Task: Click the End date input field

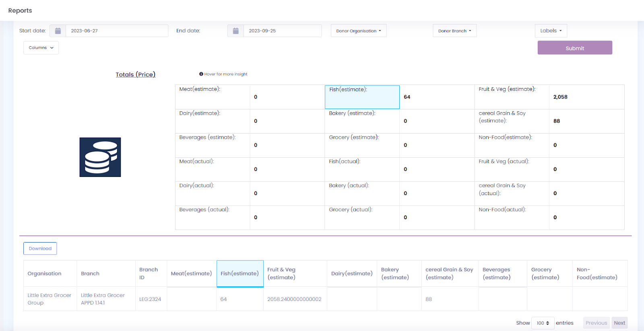Action: (282, 31)
